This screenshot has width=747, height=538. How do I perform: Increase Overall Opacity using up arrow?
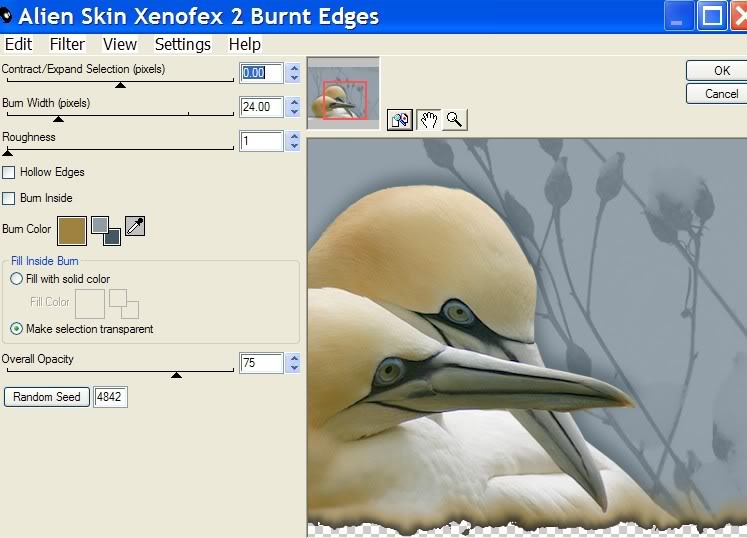[294, 358]
